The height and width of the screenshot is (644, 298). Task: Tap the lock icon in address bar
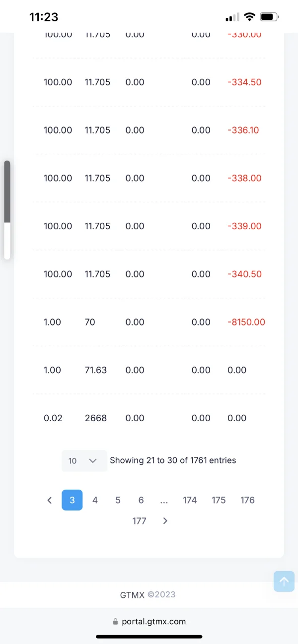click(116, 621)
